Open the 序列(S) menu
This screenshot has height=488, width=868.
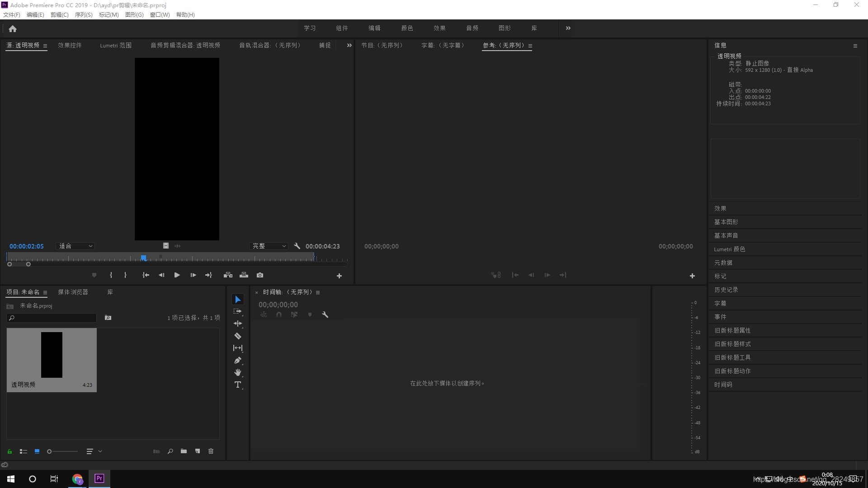(83, 15)
